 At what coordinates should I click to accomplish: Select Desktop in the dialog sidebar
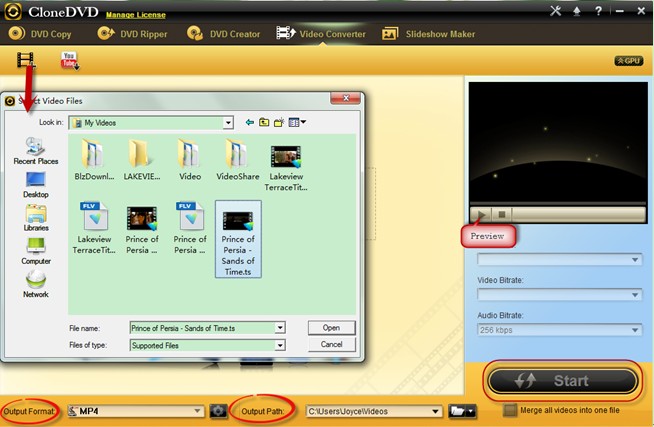click(36, 185)
